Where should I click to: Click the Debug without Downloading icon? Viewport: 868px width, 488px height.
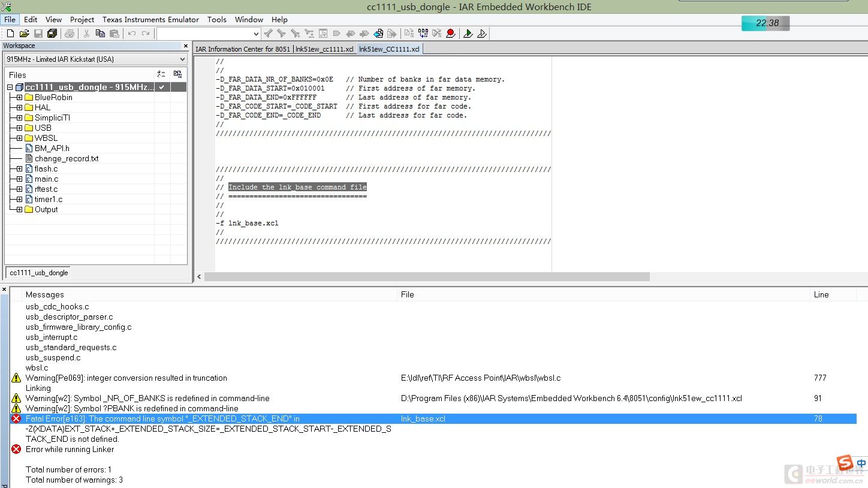click(481, 34)
